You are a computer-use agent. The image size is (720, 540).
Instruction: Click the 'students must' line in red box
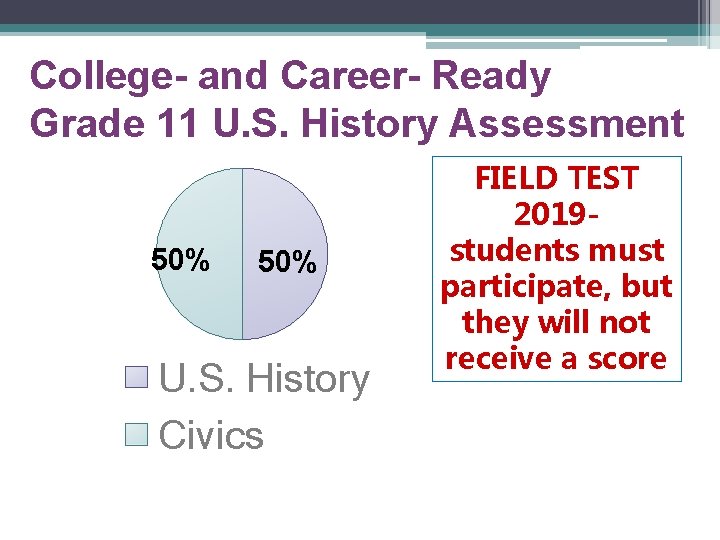coord(557,250)
